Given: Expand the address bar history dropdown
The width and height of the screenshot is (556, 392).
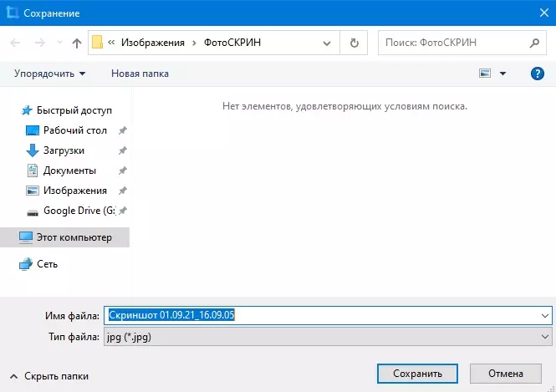Looking at the screenshot, I should pos(327,43).
